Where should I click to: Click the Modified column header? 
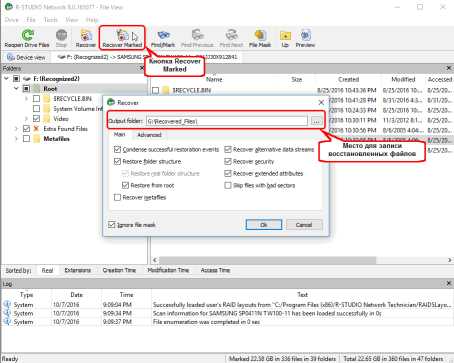tap(403, 79)
